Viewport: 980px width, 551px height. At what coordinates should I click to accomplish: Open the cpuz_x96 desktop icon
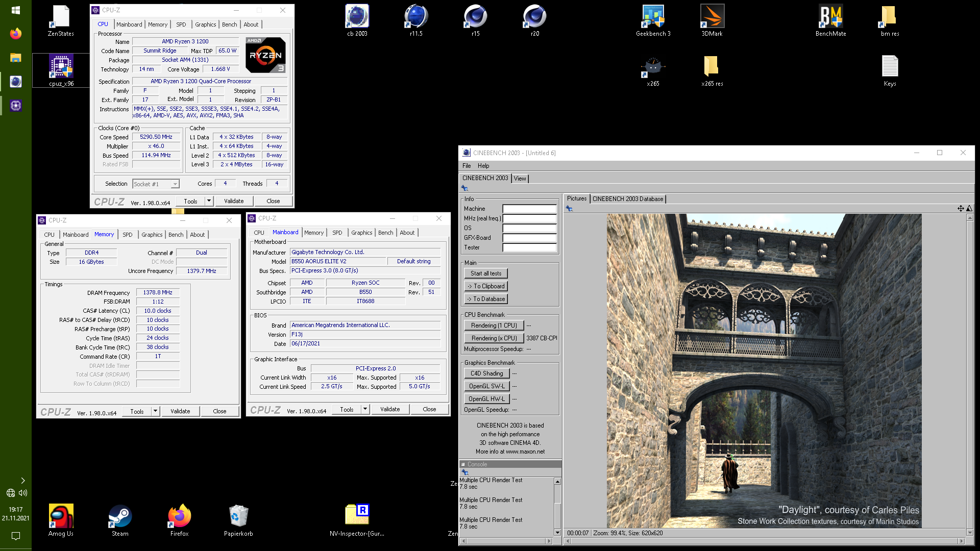click(x=61, y=71)
